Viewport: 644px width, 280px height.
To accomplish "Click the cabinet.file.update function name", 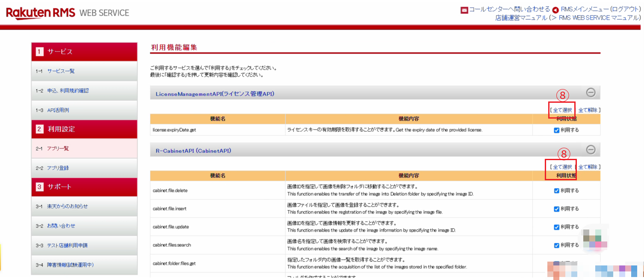I will [x=170, y=227].
